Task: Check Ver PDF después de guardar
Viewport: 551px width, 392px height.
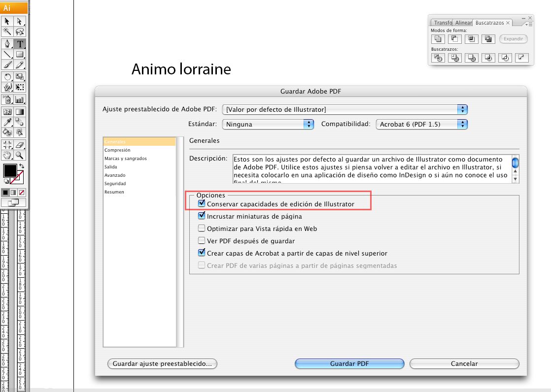Action: (202, 241)
